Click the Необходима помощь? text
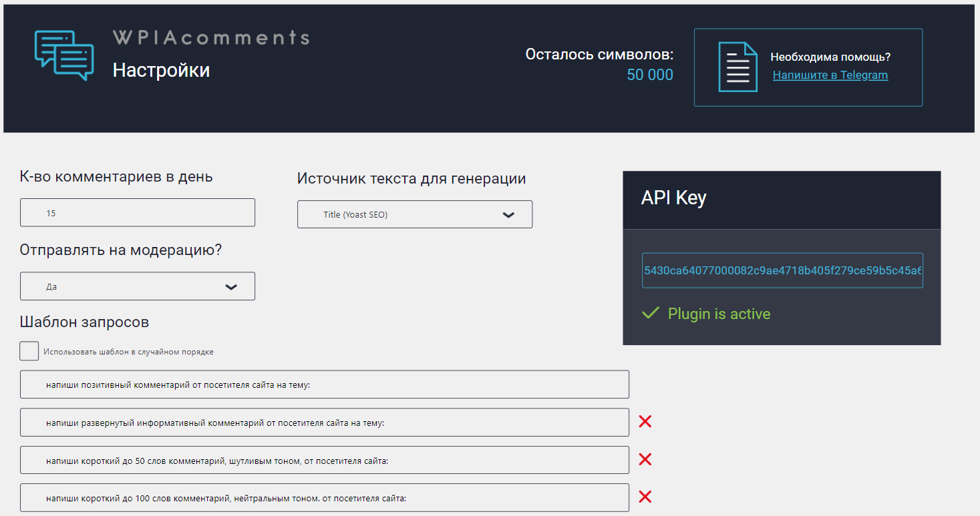The width and height of the screenshot is (980, 516). coord(830,57)
